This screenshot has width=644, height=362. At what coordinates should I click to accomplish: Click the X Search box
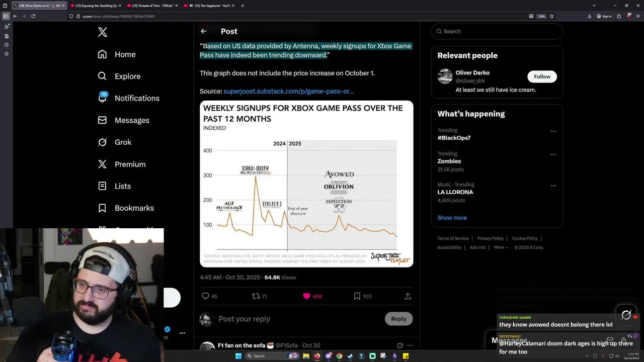pos(497,31)
